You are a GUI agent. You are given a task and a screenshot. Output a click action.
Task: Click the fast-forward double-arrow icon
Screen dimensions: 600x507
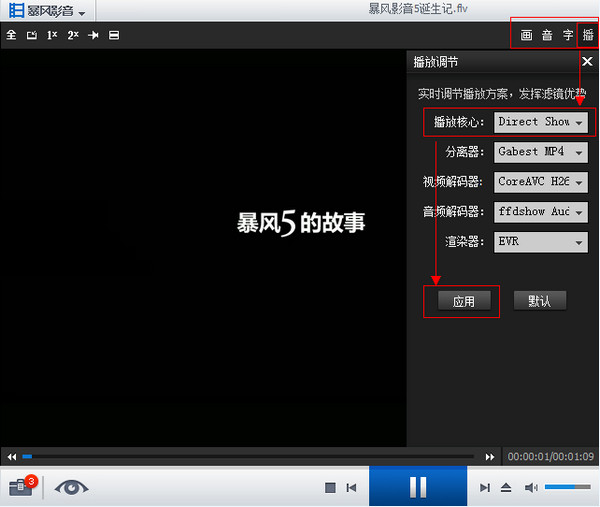pyautogui.click(x=490, y=456)
